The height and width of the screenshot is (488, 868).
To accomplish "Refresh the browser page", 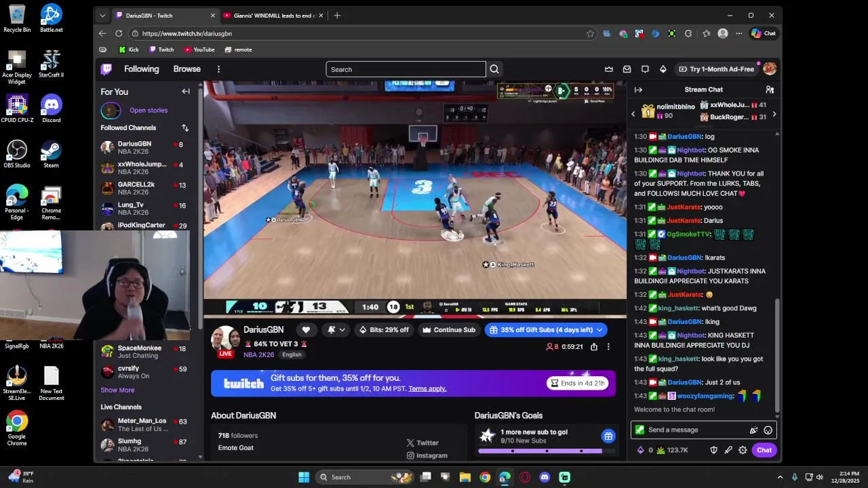I will click(x=119, y=33).
